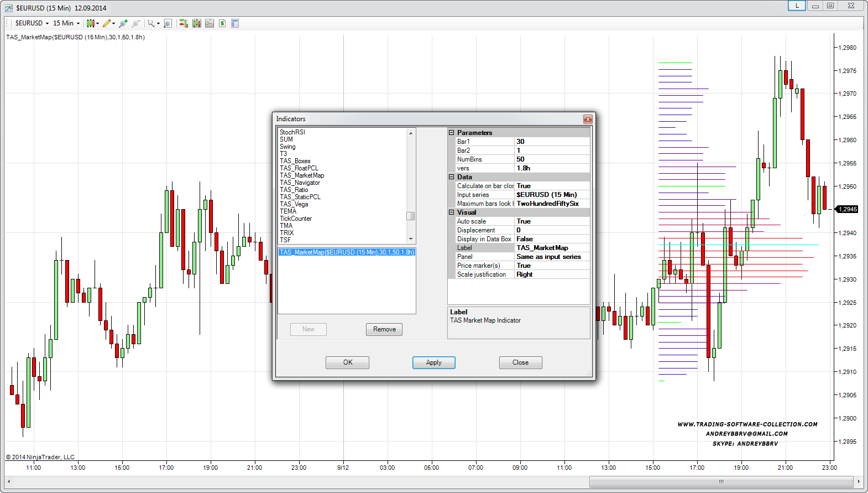Open the $EURUSD instrument dropdown

[x=32, y=23]
